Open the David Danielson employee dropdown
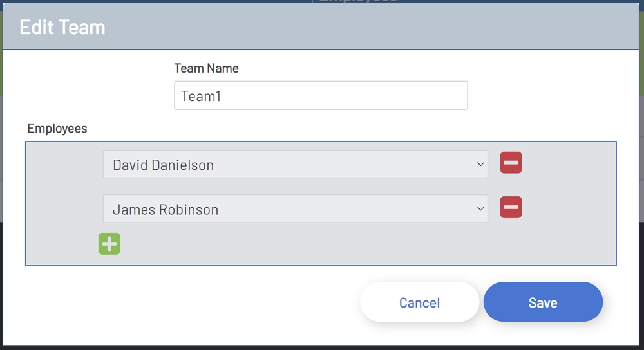 tap(295, 165)
